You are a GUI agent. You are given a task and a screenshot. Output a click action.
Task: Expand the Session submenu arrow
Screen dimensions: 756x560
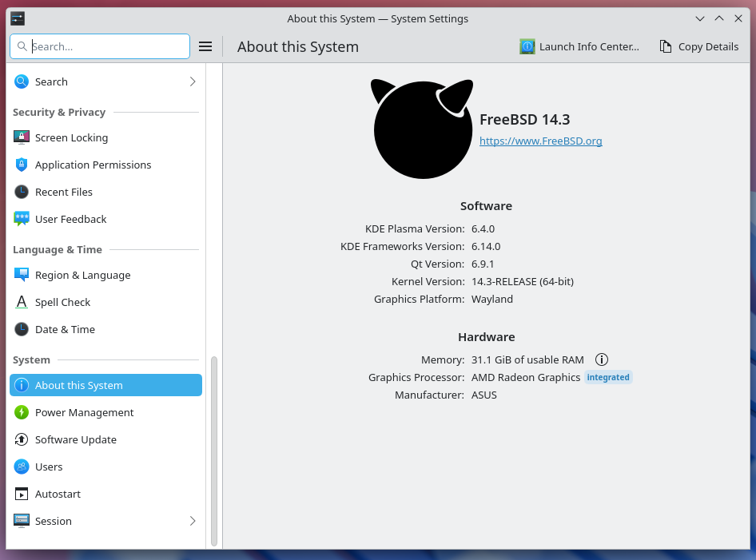[x=193, y=521]
